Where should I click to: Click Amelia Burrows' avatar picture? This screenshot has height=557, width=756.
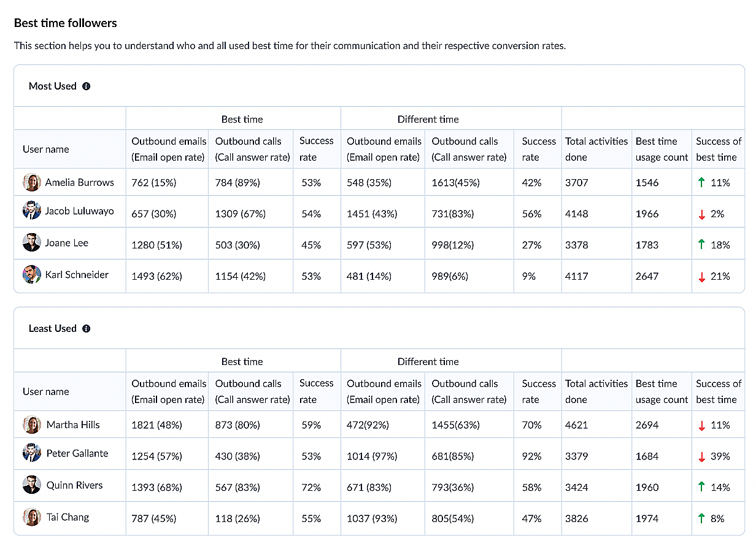click(32, 182)
